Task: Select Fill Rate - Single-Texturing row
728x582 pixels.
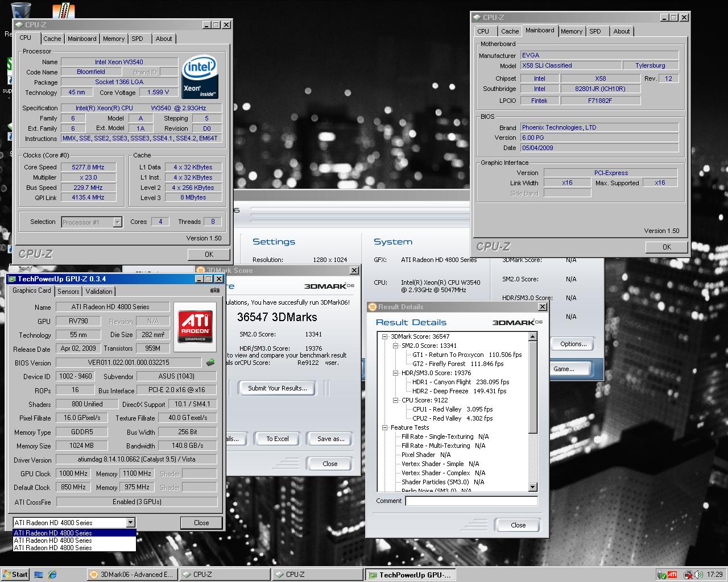Action: 445,436
